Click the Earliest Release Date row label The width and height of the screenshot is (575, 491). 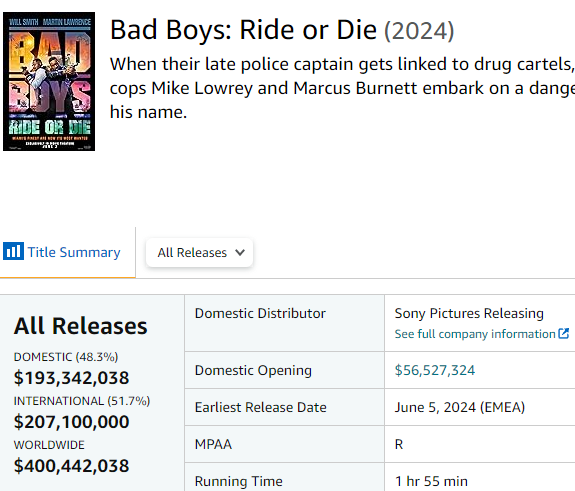click(x=260, y=407)
